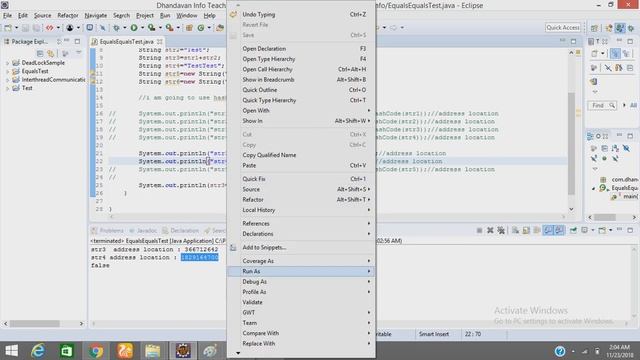Click the Javadoc tab in bottom panel
This screenshot has width=640, height=360.
(143, 231)
